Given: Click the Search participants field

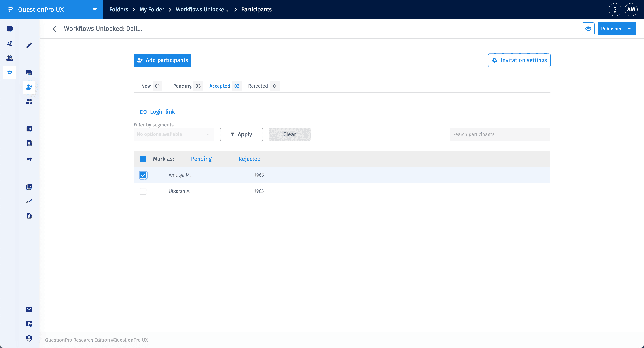Looking at the screenshot, I should coord(500,134).
